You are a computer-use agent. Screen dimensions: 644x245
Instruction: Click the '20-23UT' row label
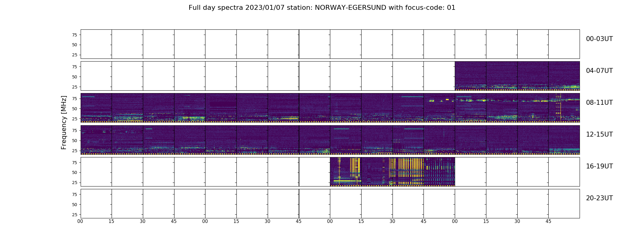click(599, 198)
